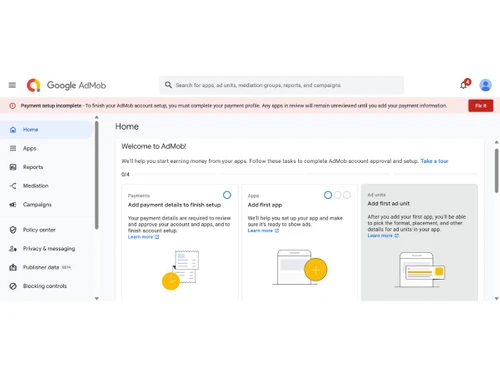500x375 pixels.
Task: Click the Google AdMob logo
Action: click(x=66, y=85)
